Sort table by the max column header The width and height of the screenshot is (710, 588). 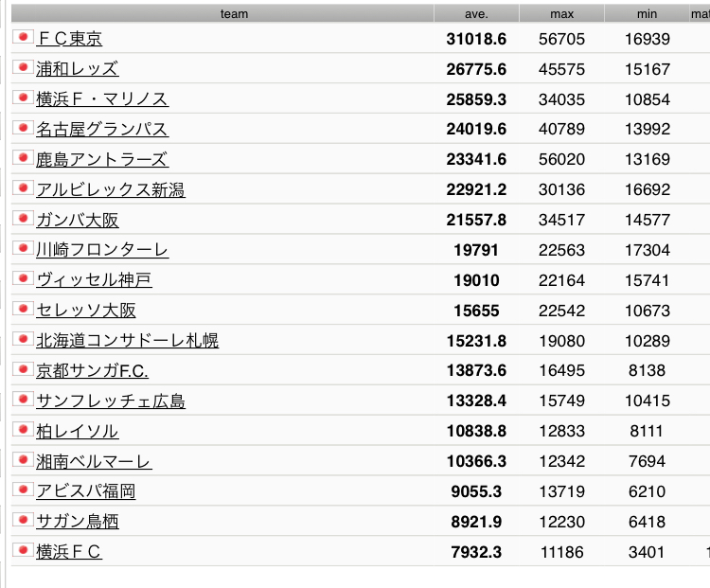(x=561, y=13)
